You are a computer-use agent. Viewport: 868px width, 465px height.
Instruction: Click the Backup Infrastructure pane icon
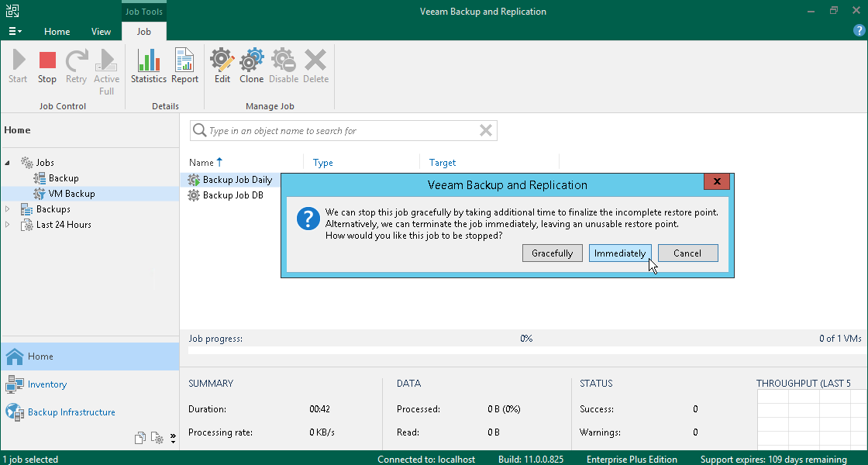tap(15, 412)
